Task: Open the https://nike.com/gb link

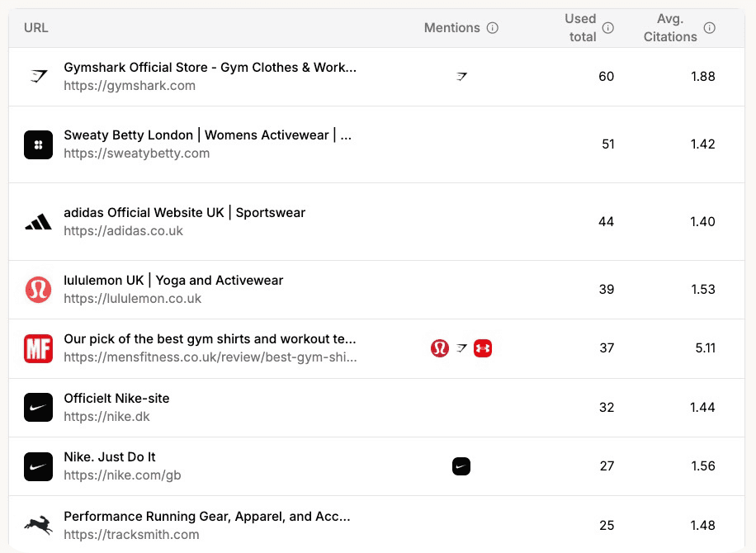Action: [x=122, y=475]
